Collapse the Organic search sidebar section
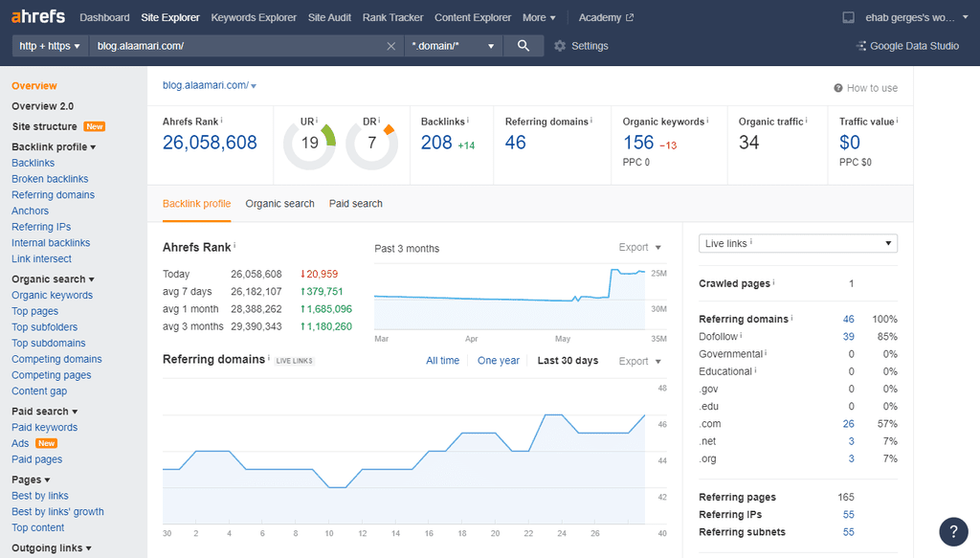Image resolution: width=980 pixels, height=558 pixels. point(54,279)
